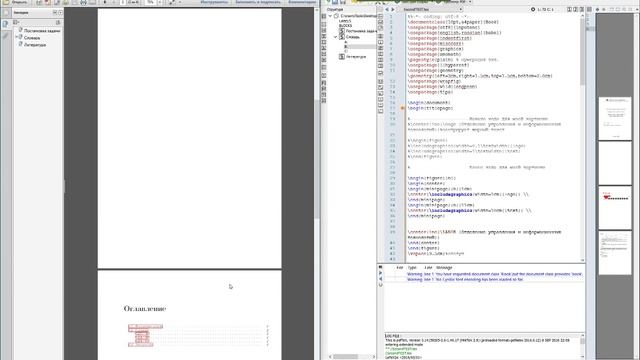This screenshot has height=360, width=640.
Task: Open warning about unspecified document class 'Book'
Action: [494, 274]
